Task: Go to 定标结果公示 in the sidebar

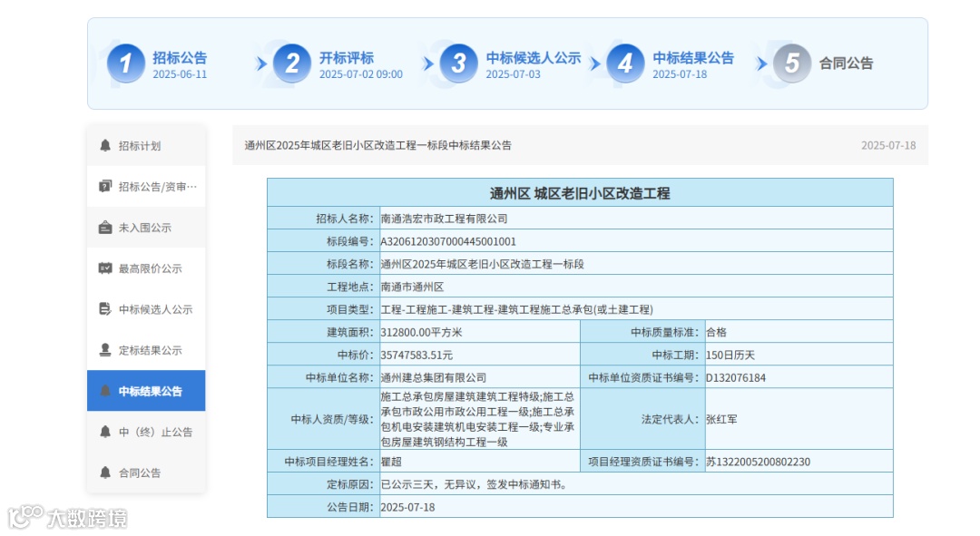Action: click(x=146, y=350)
